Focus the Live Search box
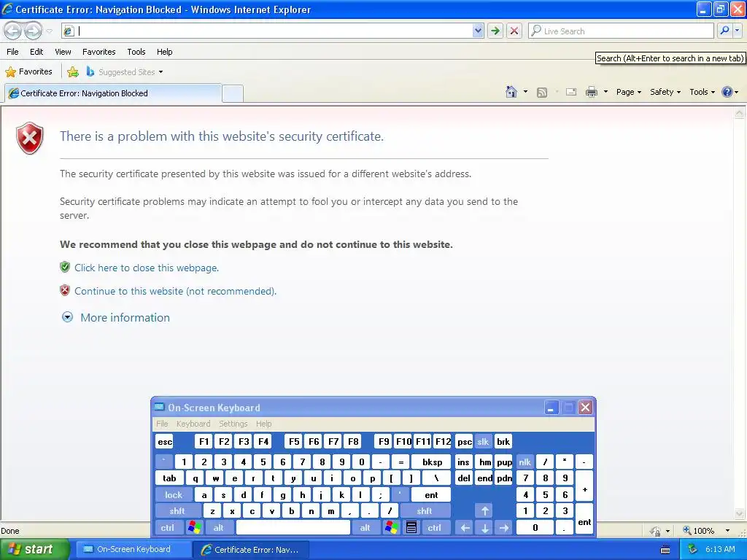The height and width of the screenshot is (560, 747). coord(622,31)
